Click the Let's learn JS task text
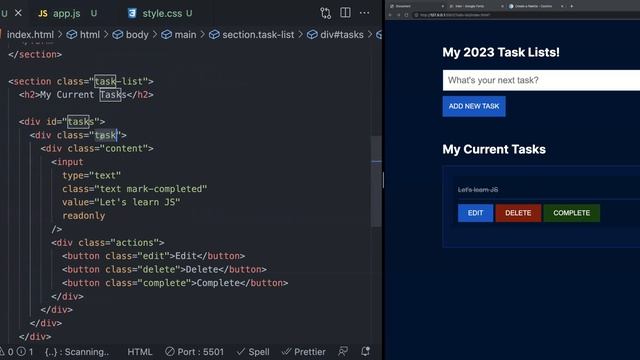Viewport: 640px width, 360px height. coord(478,190)
